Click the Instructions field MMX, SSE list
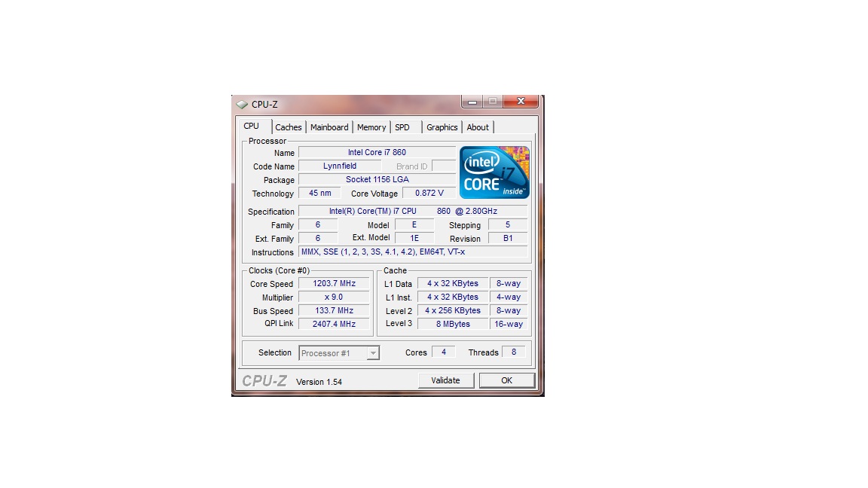 pyautogui.click(x=413, y=252)
